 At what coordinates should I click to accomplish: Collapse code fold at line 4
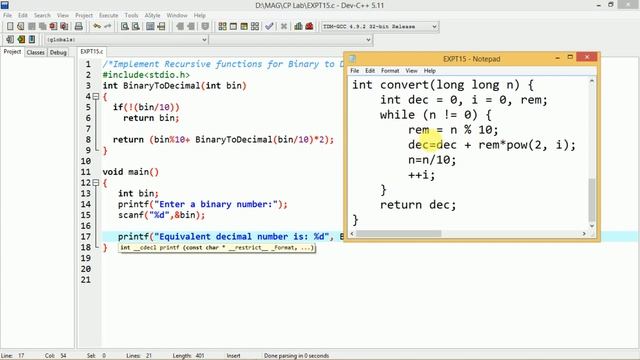96,97
